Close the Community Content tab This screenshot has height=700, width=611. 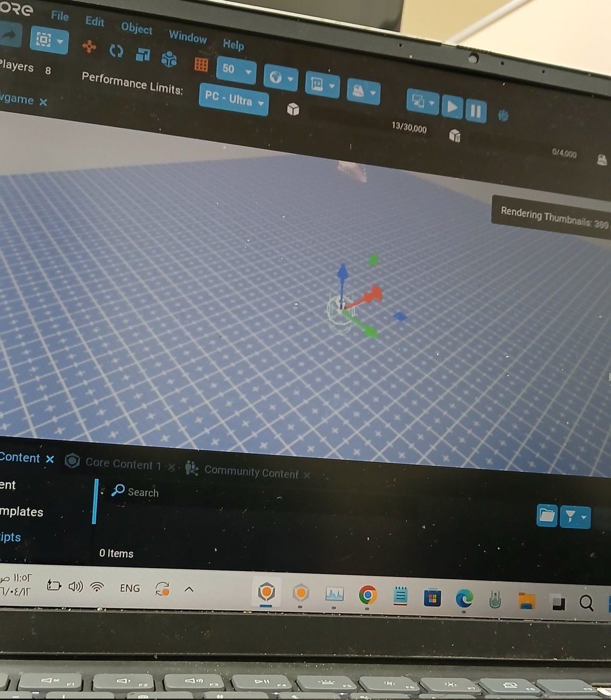[307, 475]
